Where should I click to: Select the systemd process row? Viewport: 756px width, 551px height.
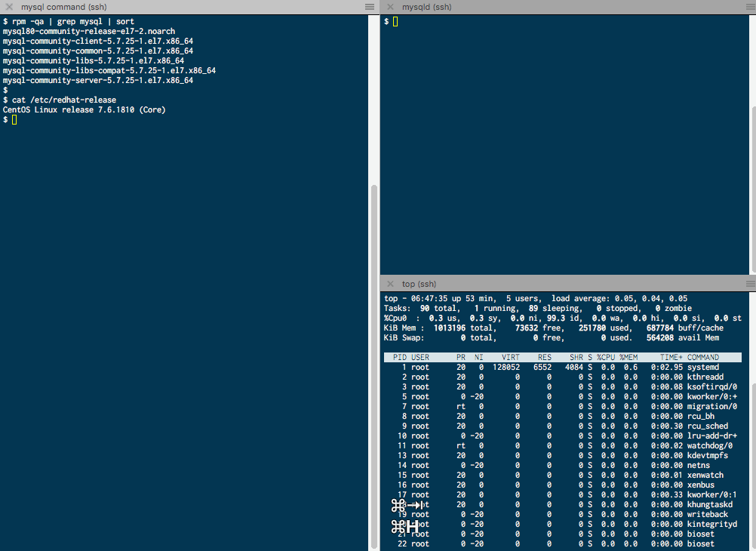(x=563, y=367)
